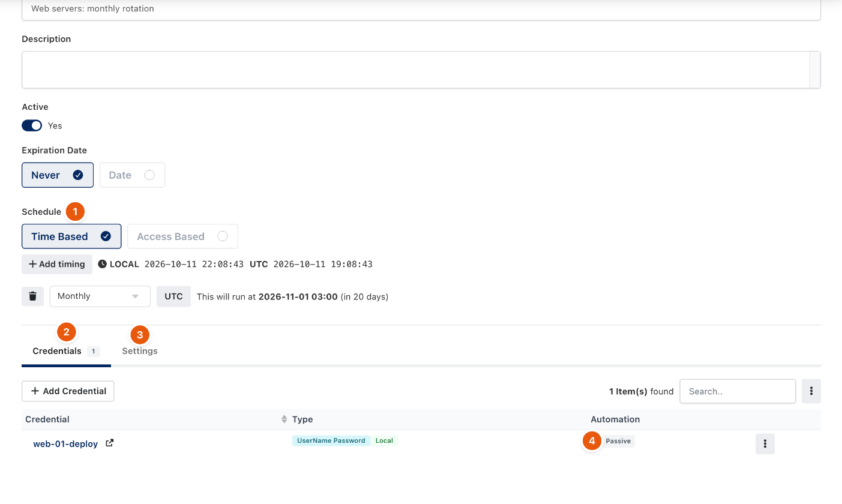This screenshot has height=504, width=842.
Task: Click inside the Description text area
Action: 416,70
